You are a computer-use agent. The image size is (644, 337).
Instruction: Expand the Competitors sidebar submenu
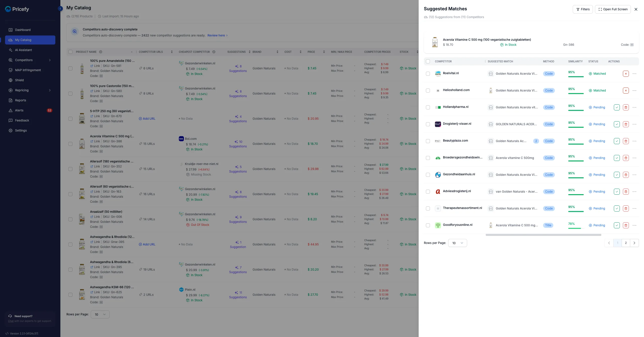coord(50,60)
